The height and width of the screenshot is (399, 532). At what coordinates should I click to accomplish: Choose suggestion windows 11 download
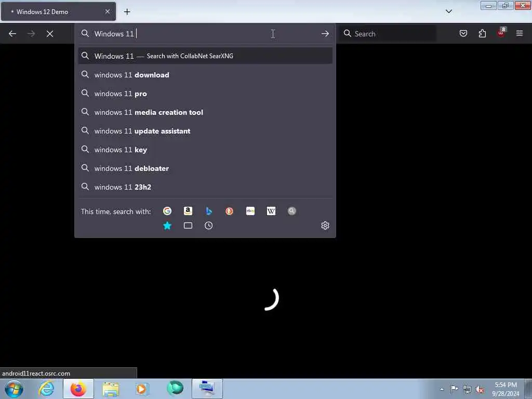click(x=205, y=75)
